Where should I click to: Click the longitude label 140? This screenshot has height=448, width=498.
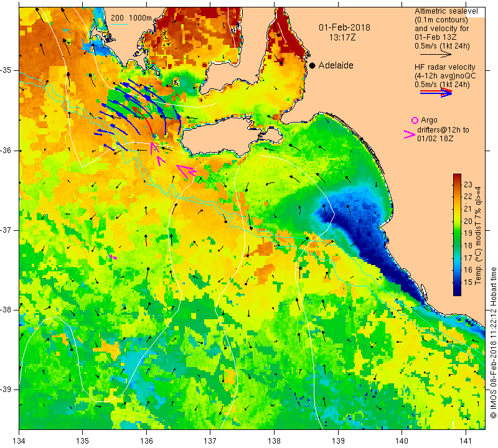402,441
